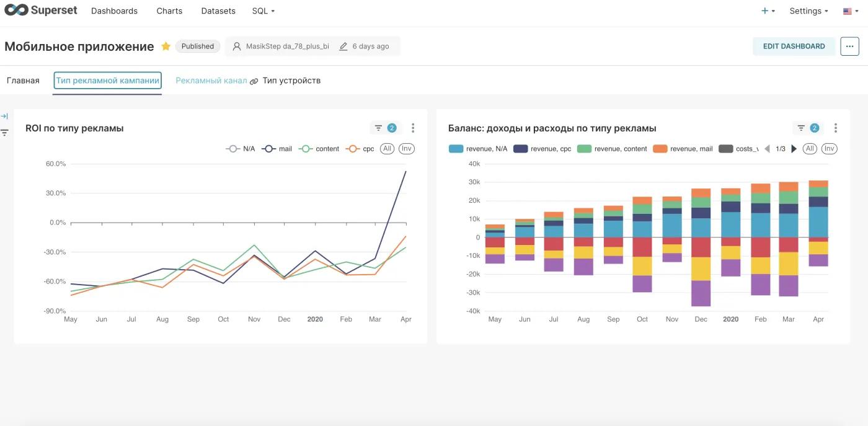Toggle revenue, N/A series in legend
Image resolution: width=868 pixels, height=426 pixels.
pos(478,149)
